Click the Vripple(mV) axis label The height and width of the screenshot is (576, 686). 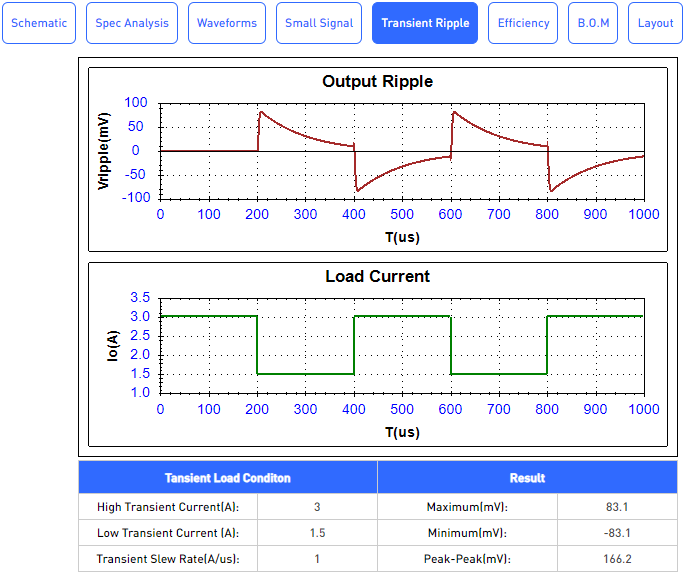104,150
